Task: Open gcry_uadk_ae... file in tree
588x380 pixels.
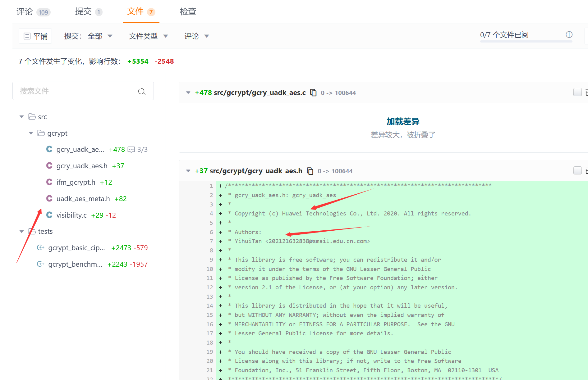Action: click(x=80, y=150)
